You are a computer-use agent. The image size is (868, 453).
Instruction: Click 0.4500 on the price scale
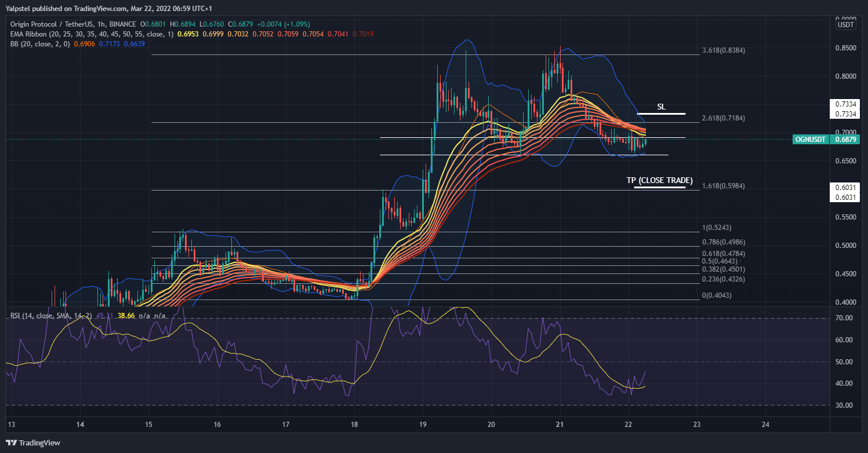pyautogui.click(x=846, y=274)
